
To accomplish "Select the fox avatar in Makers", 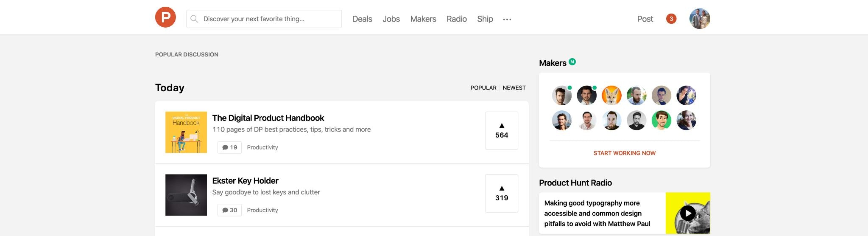I will [x=611, y=96].
